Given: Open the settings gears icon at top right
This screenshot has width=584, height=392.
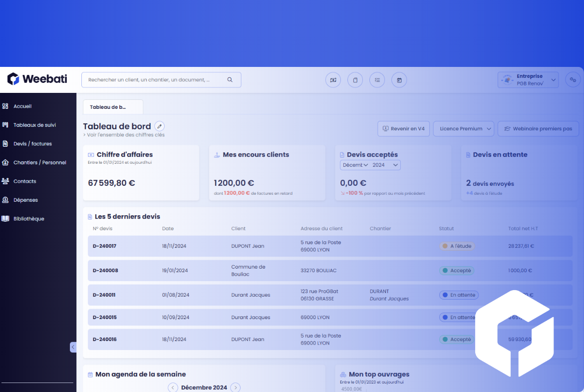Looking at the screenshot, I should click(573, 80).
